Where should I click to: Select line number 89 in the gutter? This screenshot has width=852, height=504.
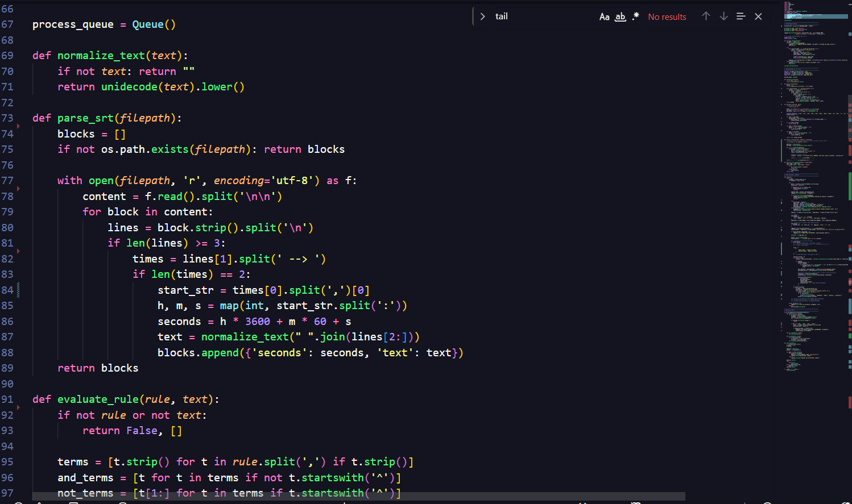[7, 368]
